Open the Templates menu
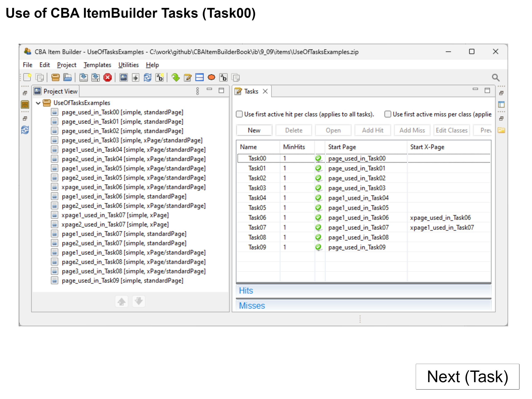 point(97,65)
